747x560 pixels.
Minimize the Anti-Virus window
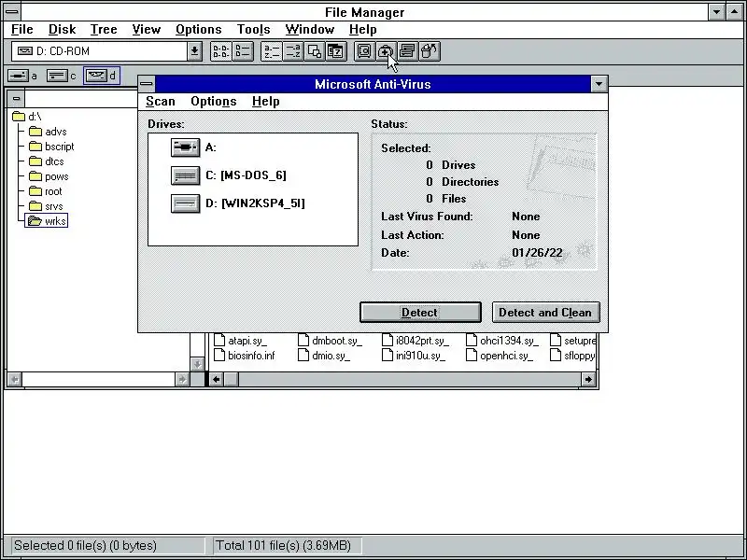[x=599, y=84]
